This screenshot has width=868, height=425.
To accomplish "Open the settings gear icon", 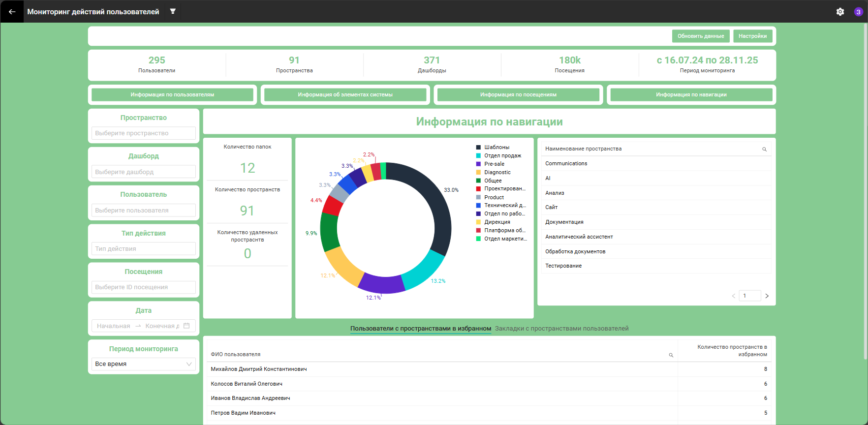I will point(840,12).
